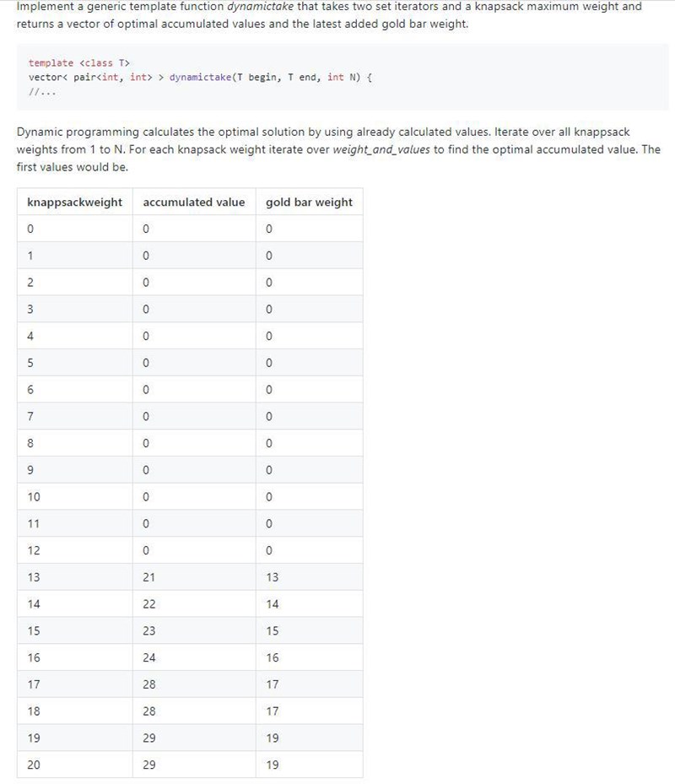The width and height of the screenshot is (675, 784).
Task: Select the accumulated value cell showing 21
Action: tap(149, 577)
